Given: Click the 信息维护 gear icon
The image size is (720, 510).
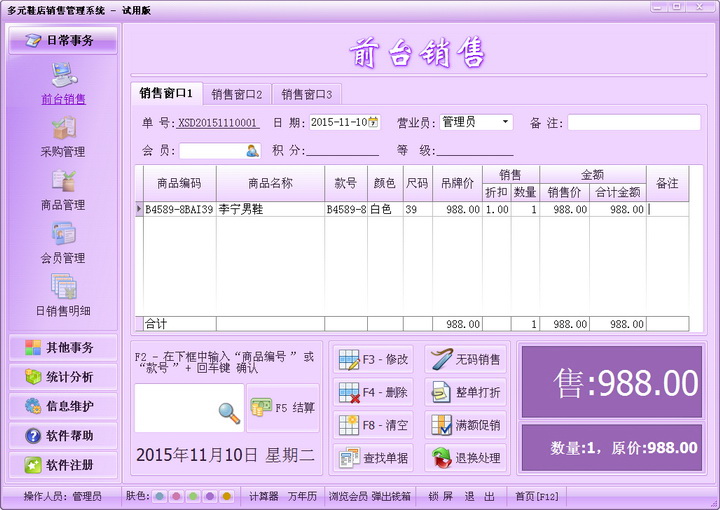Looking at the screenshot, I should pyautogui.click(x=33, y=406).
